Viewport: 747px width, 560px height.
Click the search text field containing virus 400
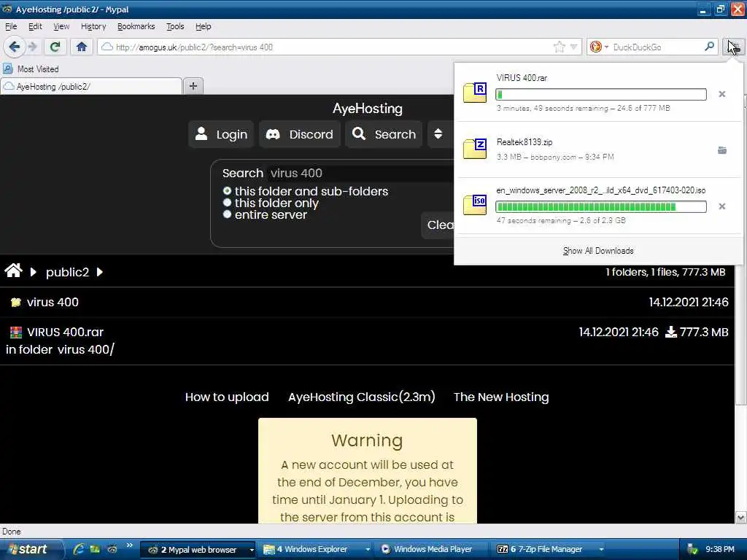360,173
